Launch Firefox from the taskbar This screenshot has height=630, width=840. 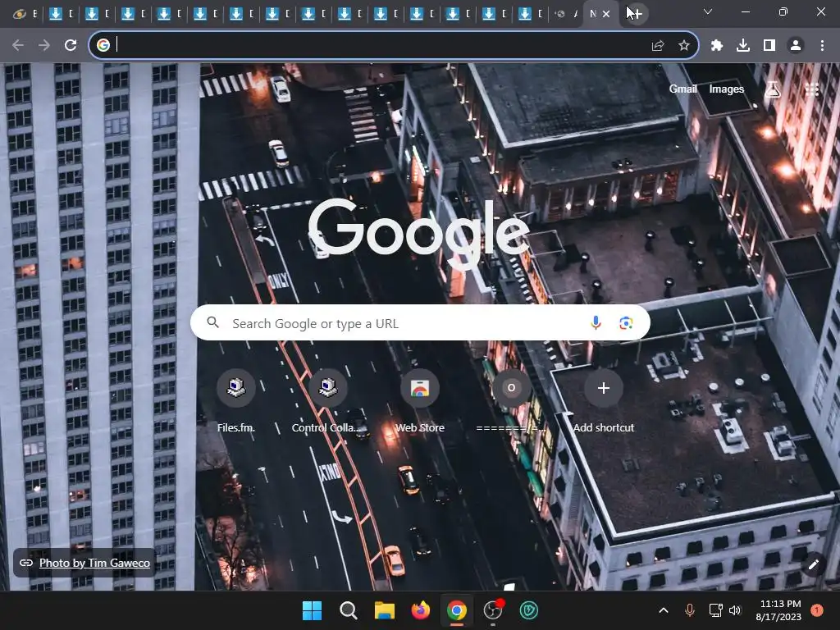[x=421, y=610]
